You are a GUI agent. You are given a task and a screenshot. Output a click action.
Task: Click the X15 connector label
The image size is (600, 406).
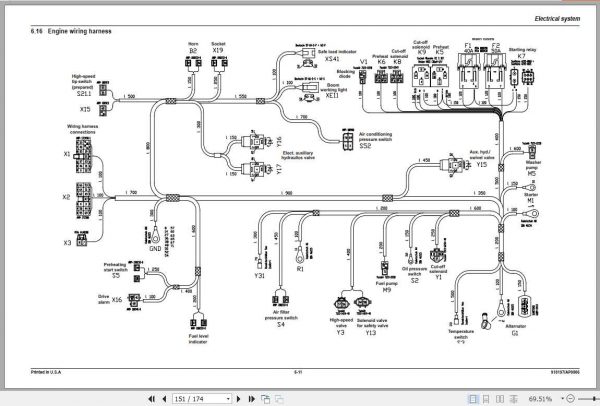click(85, 109)
